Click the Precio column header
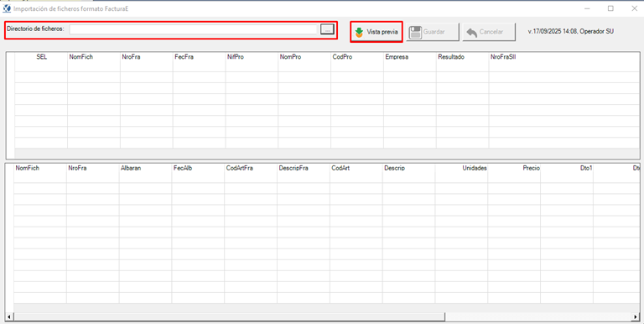The image size is (644, 324). click(x=514, y=168)
